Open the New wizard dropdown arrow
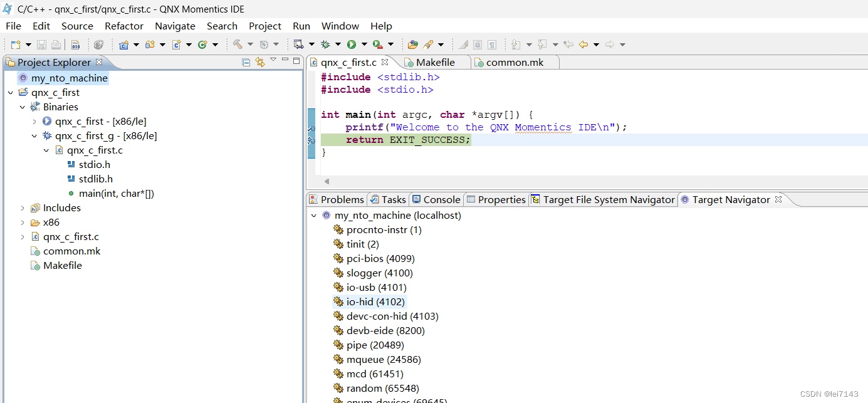 pos(28,44)
